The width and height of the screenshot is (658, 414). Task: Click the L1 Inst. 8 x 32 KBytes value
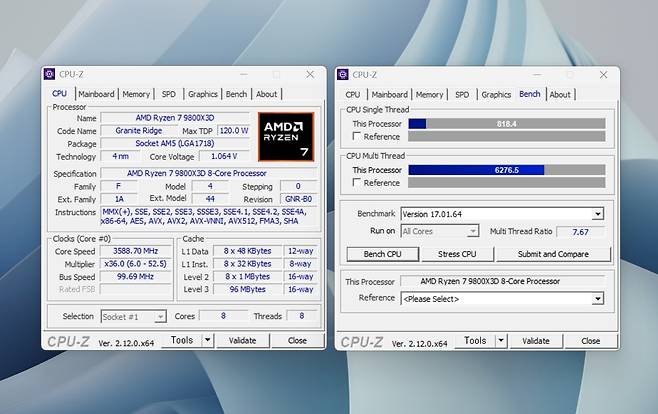click(x=248, y=264)
